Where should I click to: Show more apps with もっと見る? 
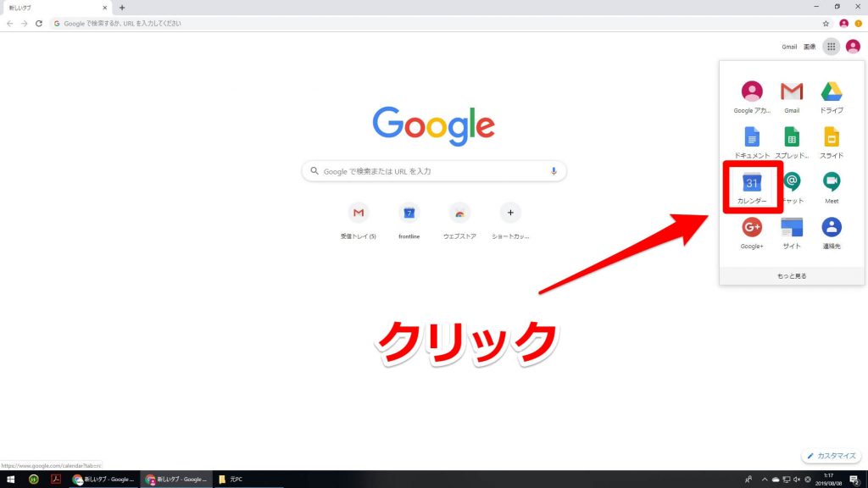click(x=792, y=276)
